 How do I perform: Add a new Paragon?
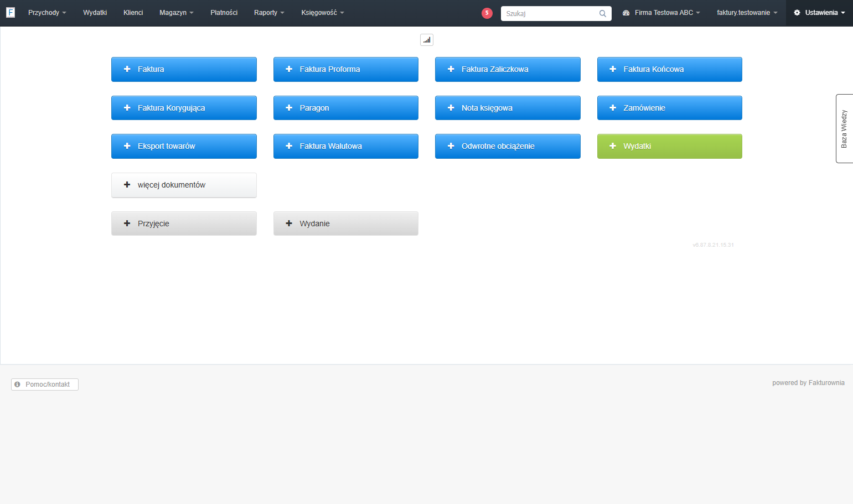point(346,108)
